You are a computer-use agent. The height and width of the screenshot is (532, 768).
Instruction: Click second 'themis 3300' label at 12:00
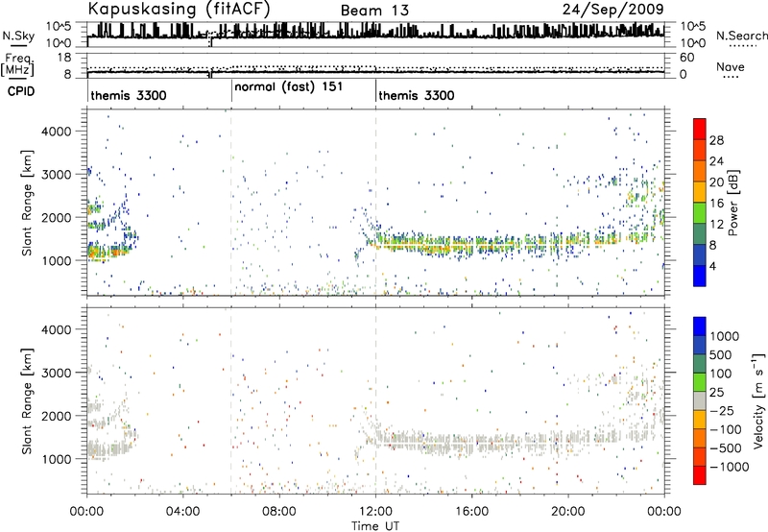click(x=417, y=95)
